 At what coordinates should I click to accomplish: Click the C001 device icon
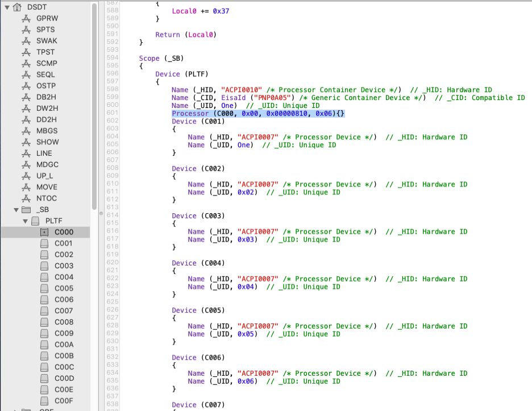[x=44, y=243]
